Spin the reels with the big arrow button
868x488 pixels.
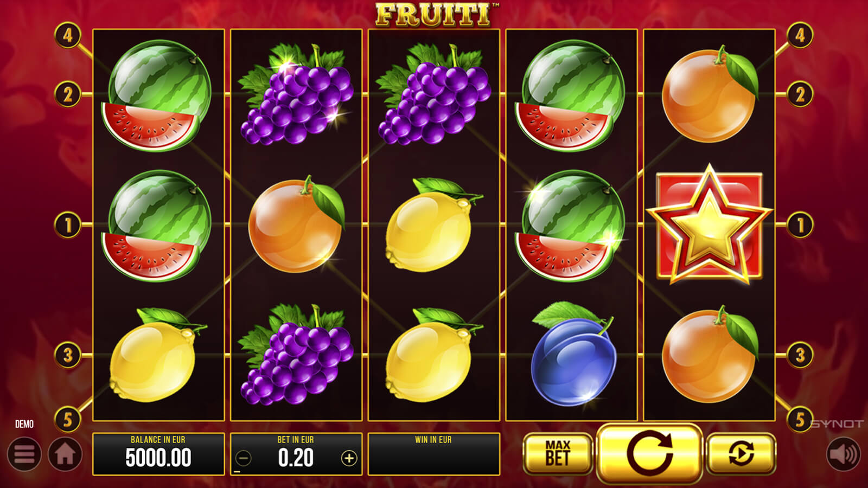click(x=649, y=453)
